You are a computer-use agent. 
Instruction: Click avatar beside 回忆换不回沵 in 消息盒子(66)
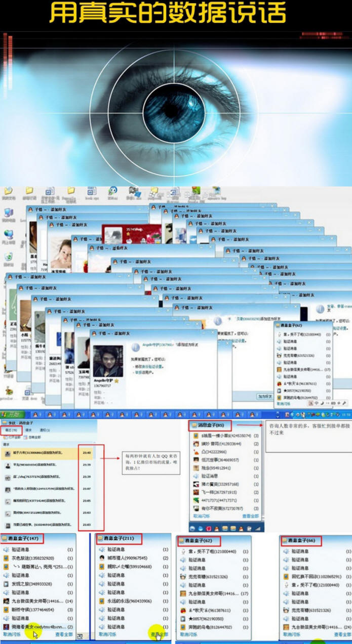point(286,576)
